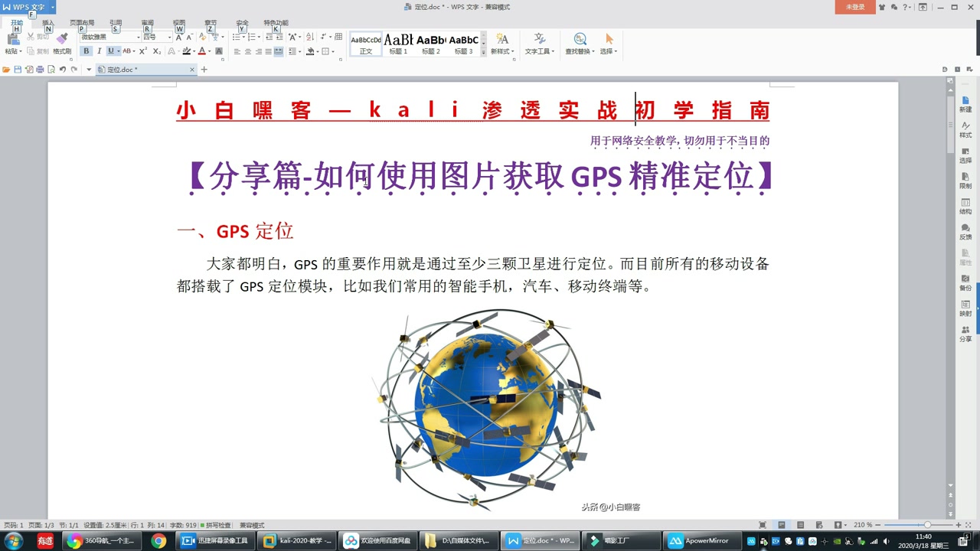This screenshot has height=551, width=980.
Task: Increase font size with A+ icon
Action: (x=179, y=37)
